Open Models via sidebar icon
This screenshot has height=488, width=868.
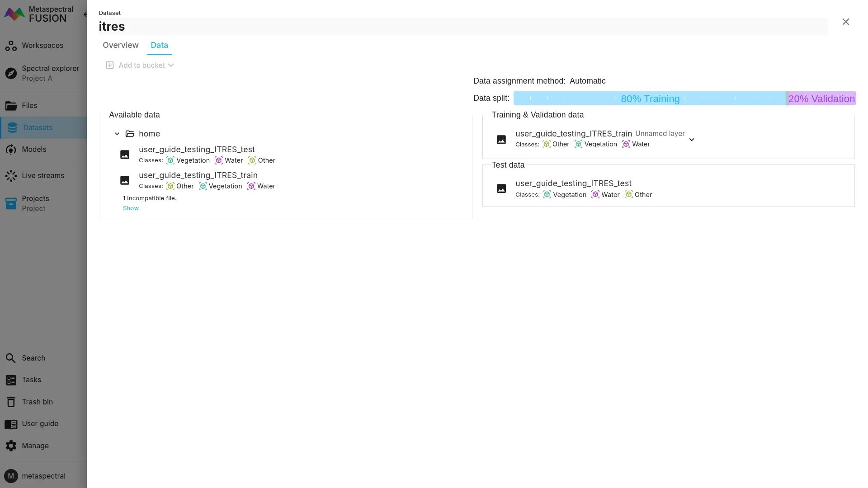tap(11, 150)
